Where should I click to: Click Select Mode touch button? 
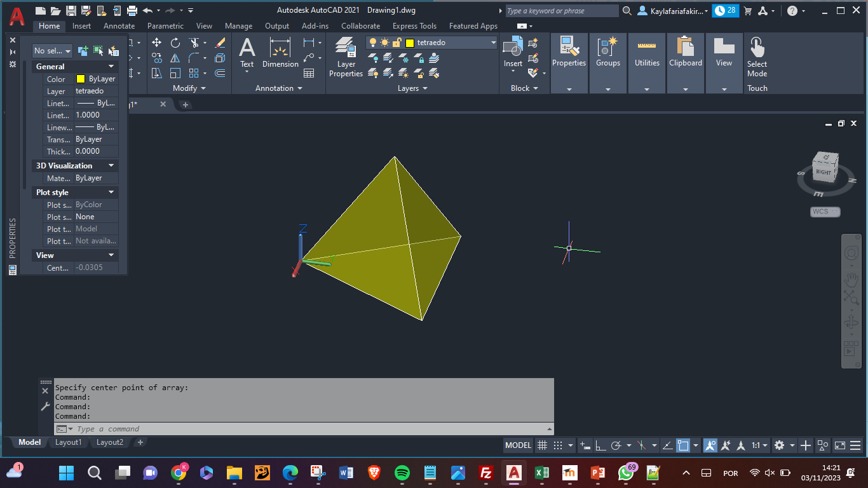tap(757, 57)
